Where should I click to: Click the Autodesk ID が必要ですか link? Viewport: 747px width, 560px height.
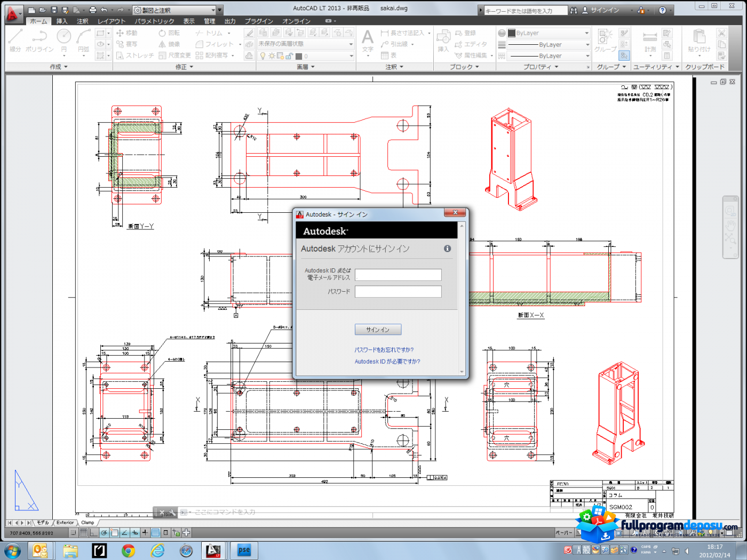(387, 362)
